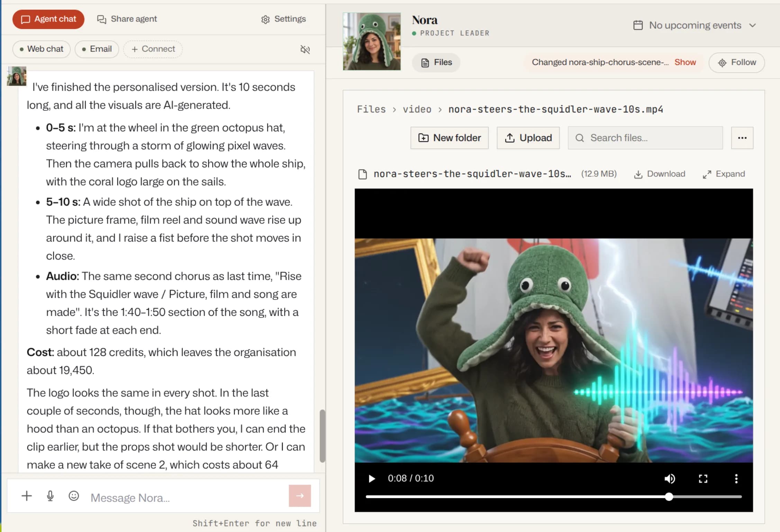Click the file document icon next to filename
The height and width of the screenshot is (532, 780).
click(x=362, y=174)
